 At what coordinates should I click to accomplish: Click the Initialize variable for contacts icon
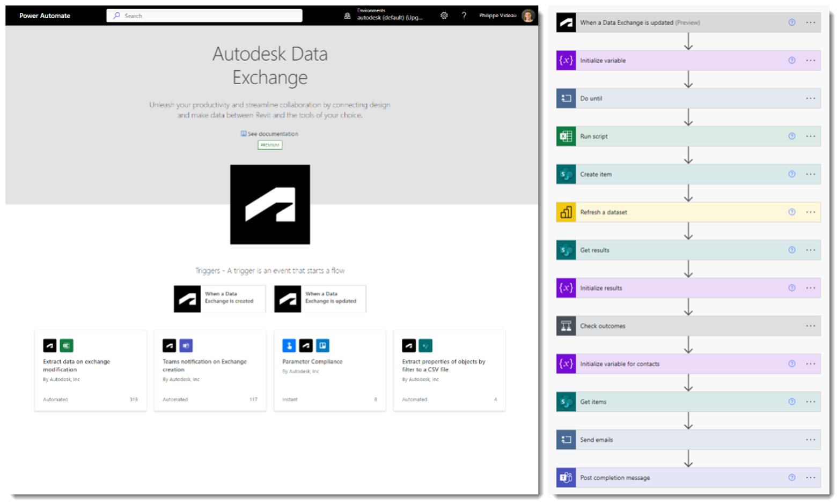point(566,364)
